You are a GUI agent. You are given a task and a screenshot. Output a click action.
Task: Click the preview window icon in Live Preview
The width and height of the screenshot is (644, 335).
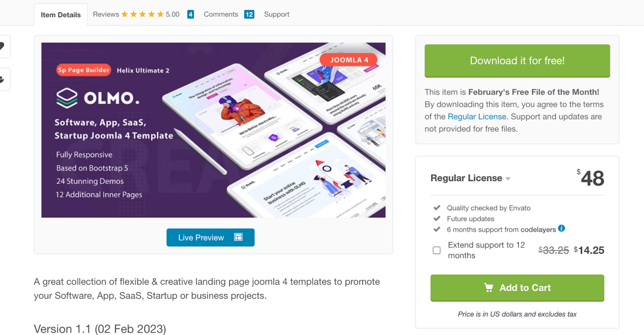click(x=238, y=237)
